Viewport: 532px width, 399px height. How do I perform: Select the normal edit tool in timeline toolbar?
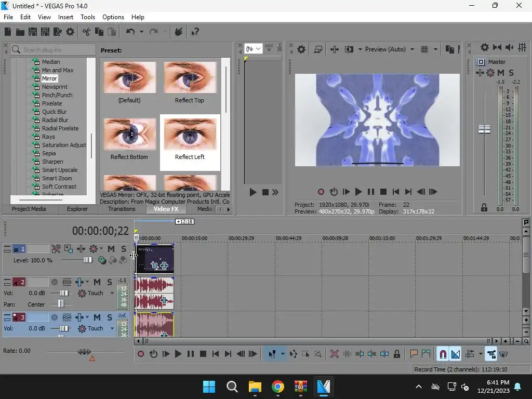(x=272, y=354)
